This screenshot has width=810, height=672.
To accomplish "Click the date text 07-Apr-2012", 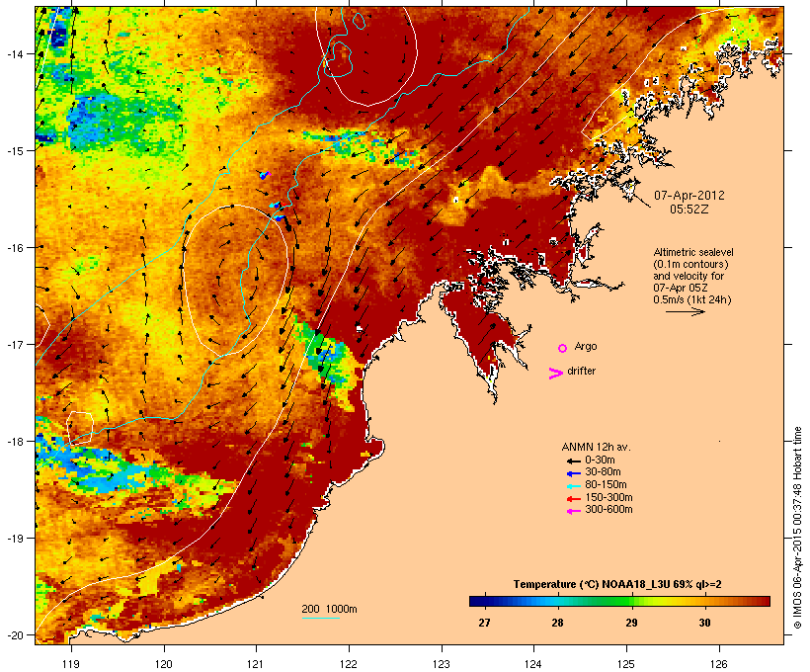I will [x=689, y=196].
